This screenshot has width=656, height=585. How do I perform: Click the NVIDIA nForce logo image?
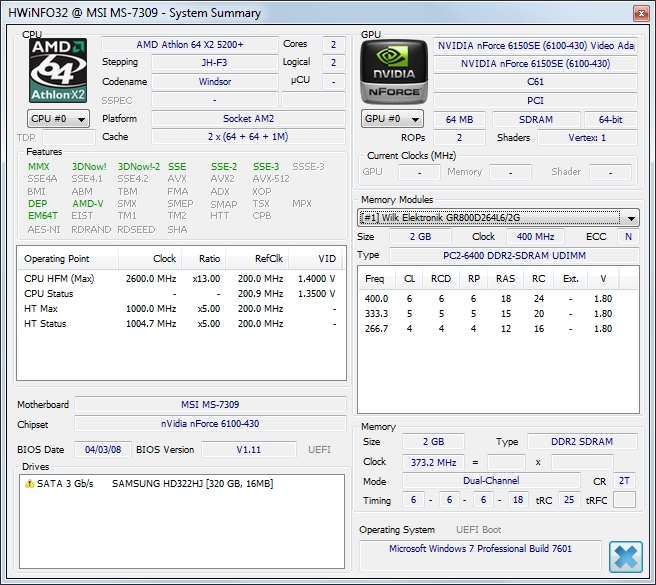394,72
